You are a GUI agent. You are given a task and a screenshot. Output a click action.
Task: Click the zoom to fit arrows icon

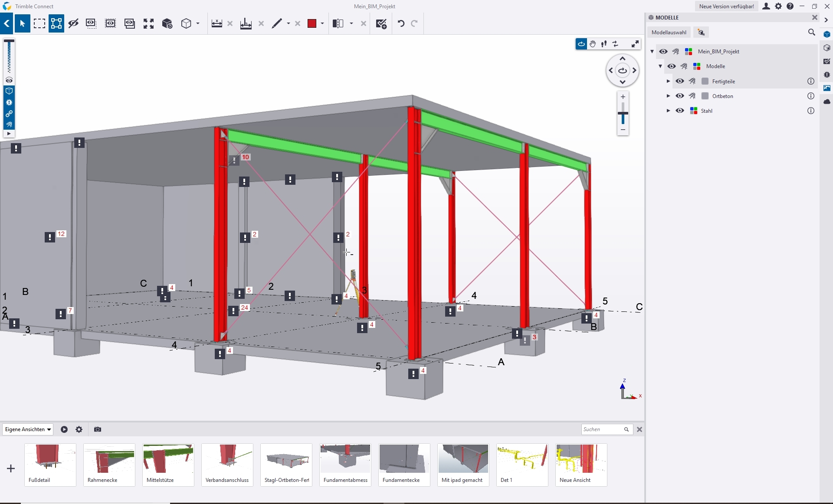pos(149,23)
